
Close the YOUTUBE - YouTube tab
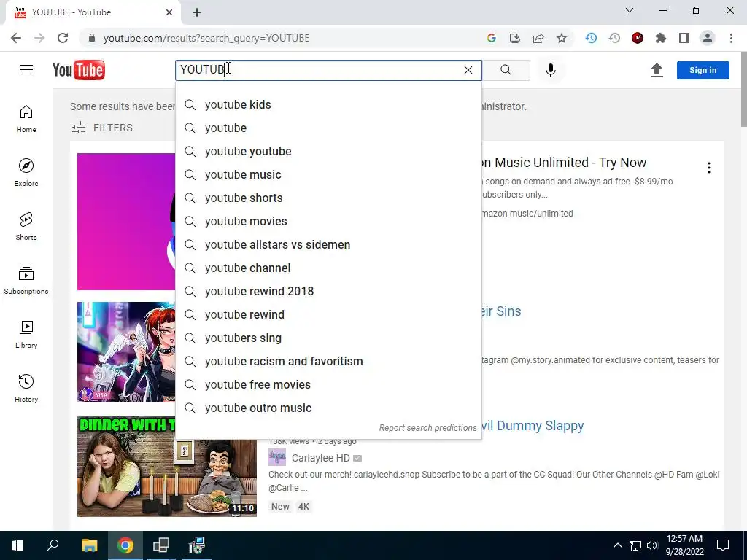point(169,12)
